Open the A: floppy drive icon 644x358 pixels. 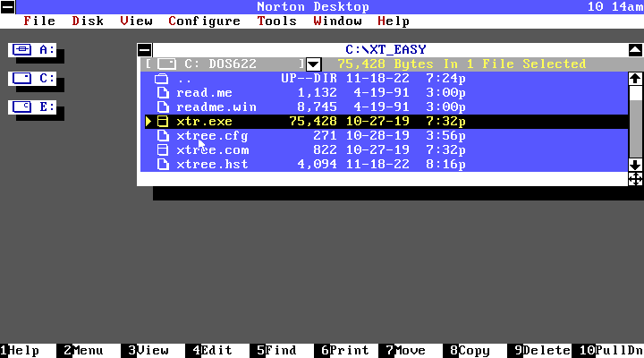pos(32,50)
